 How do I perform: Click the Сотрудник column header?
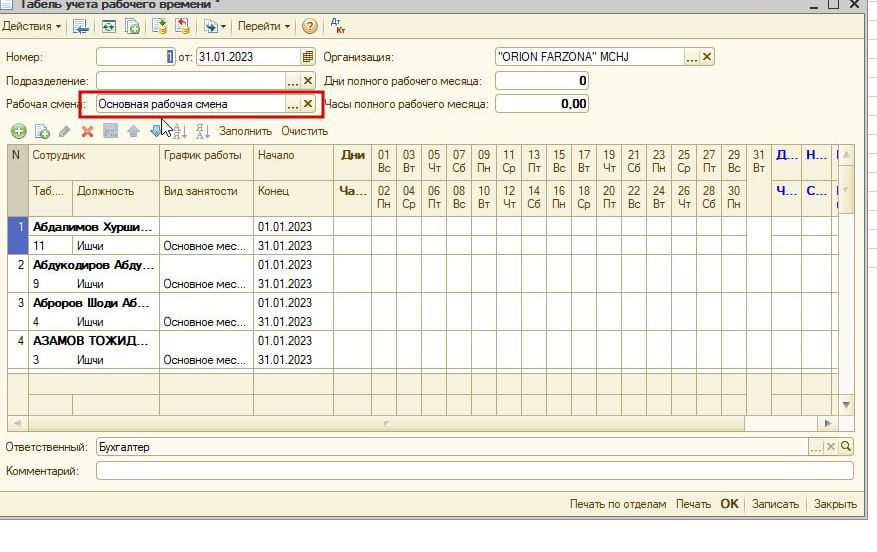pos(94,162)
